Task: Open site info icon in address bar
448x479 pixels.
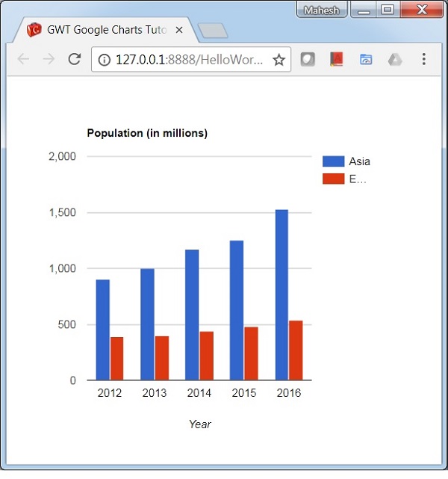Action: pyautogui.click(x=104, y=60)
